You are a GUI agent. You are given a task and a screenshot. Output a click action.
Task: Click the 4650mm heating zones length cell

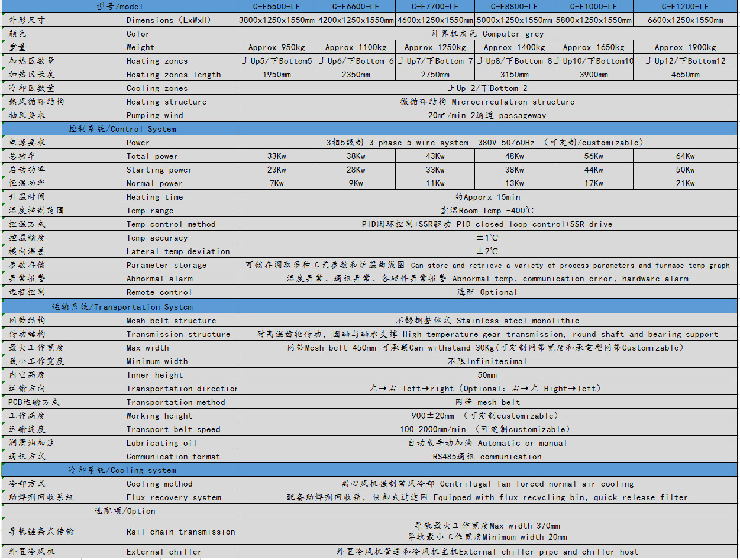[x=685, y=75]
